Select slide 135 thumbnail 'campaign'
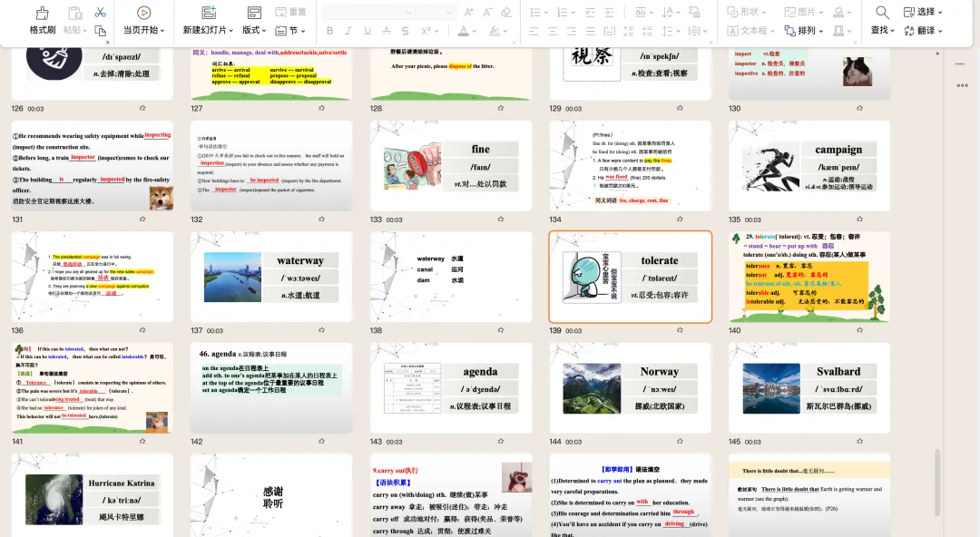Screen dimensions: 980x537 [808, 166]
